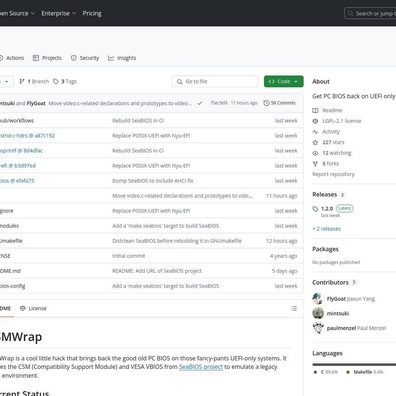Open 'Distclean SeaBIOS before rebuilding' commit message
Screen dimensions: 396x396
(177, 241)
